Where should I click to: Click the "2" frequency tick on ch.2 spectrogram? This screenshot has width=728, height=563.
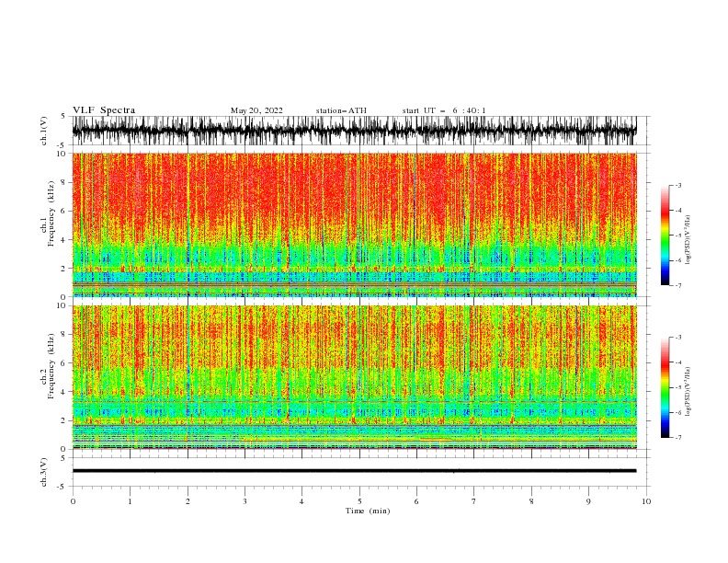[64, 420]
